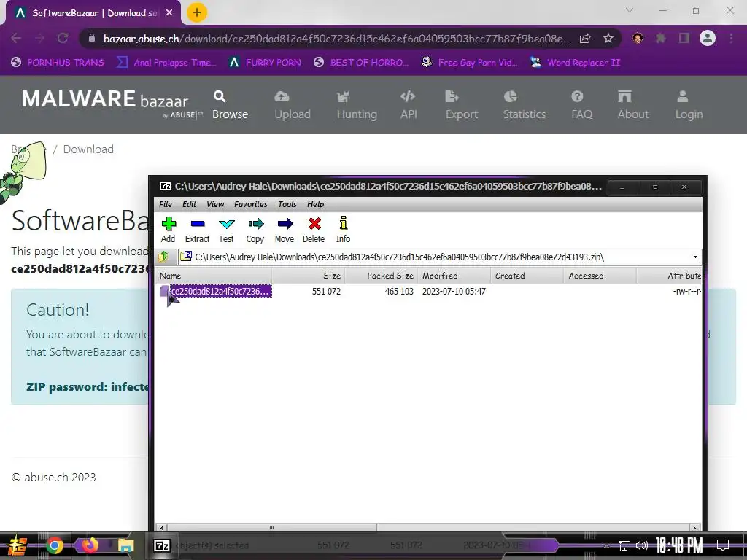The image size is (747, 560).
Task: Click the left scroll arrow in 7-Zip list
Action: tap(162, 528)
